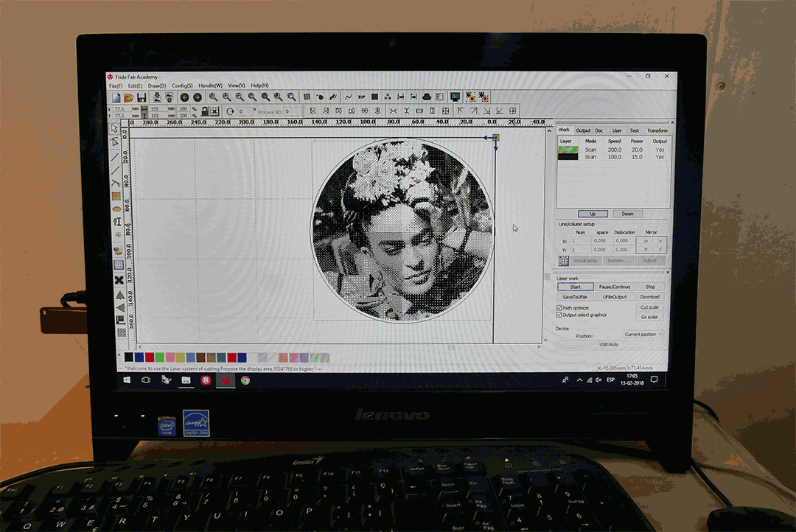Click the New file icon
The image size is (796, 532).
116,97
